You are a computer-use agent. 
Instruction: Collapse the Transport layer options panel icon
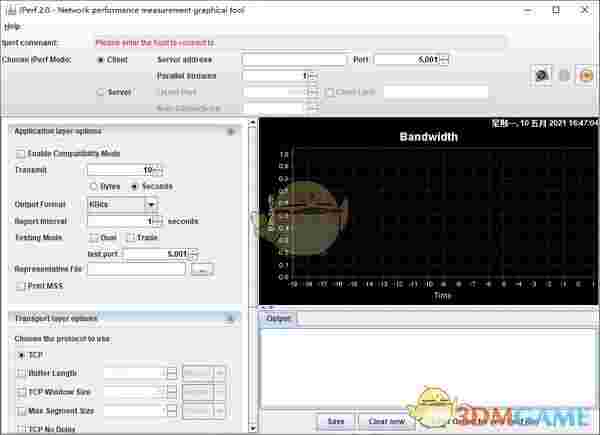(230, 318)
